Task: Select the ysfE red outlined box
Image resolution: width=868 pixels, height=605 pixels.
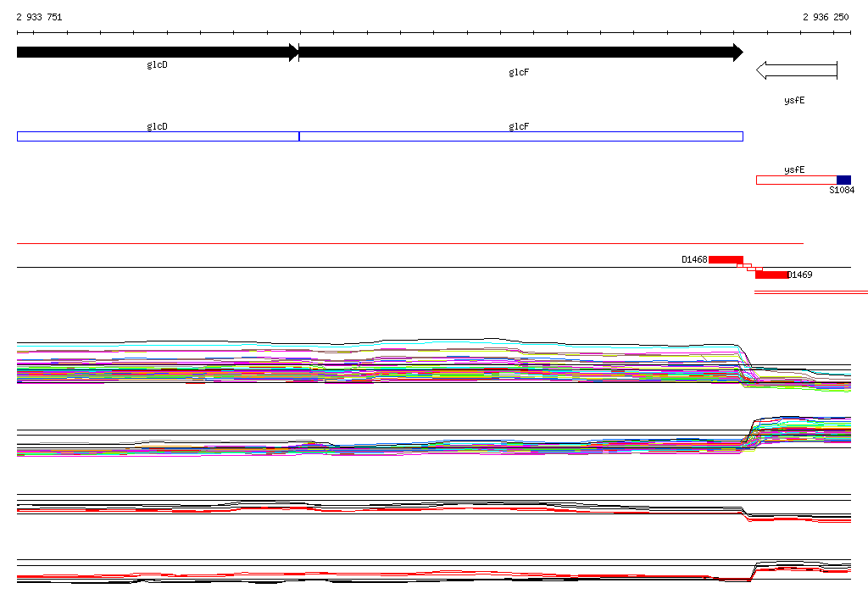Action: (x=797, y=180)
